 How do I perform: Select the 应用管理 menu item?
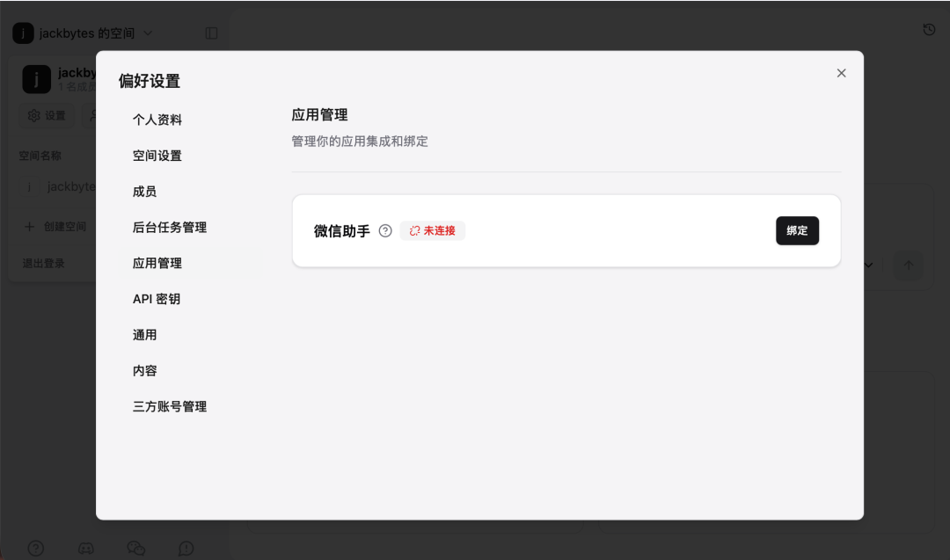(157, 263)
